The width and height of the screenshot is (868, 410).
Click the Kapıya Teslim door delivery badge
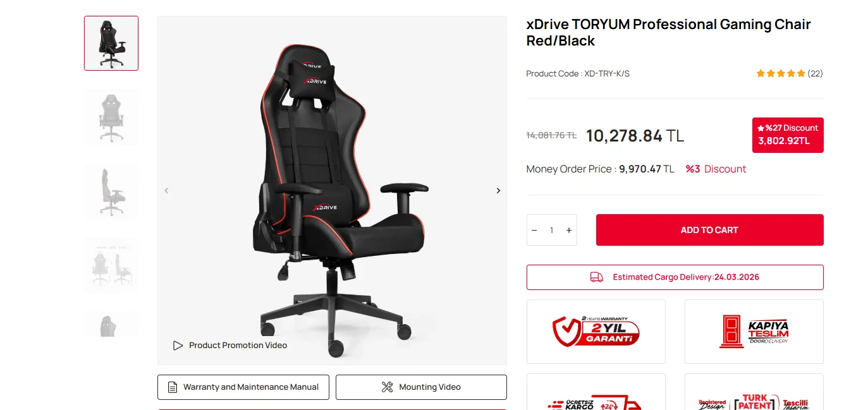(x=754, y=332)
